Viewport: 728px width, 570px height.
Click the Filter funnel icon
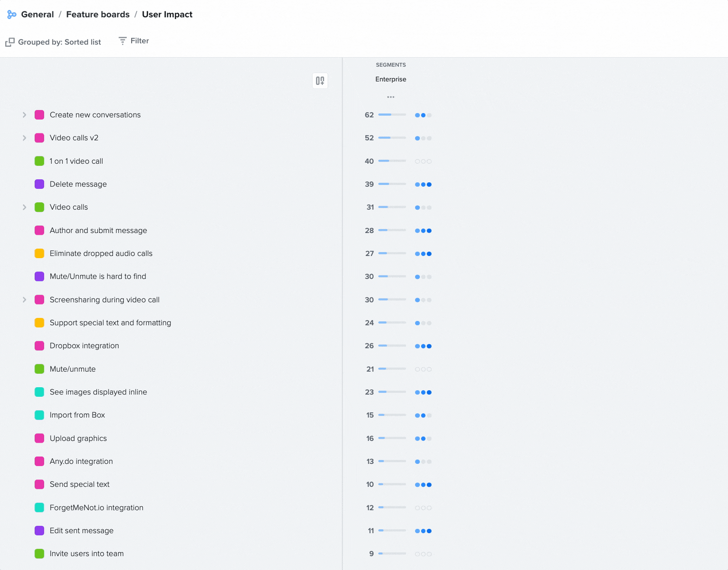click(122, 41)
